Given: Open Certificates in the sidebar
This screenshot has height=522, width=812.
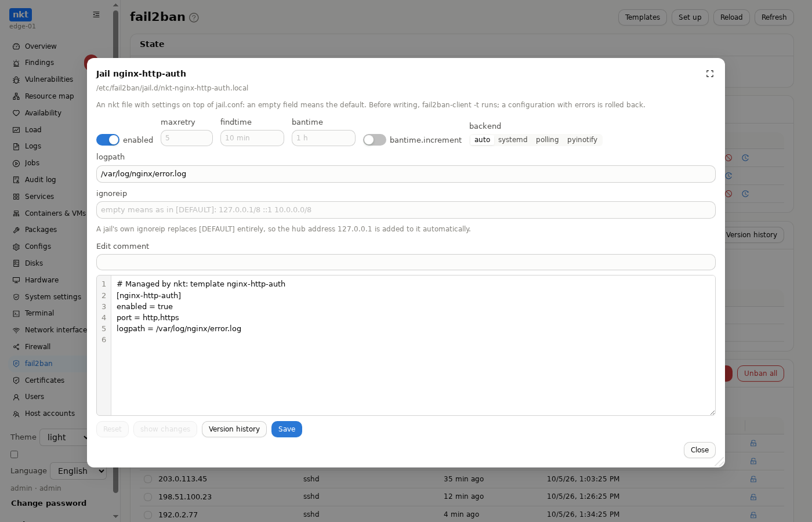Looking at the screenshot, I should coord(45,380).
